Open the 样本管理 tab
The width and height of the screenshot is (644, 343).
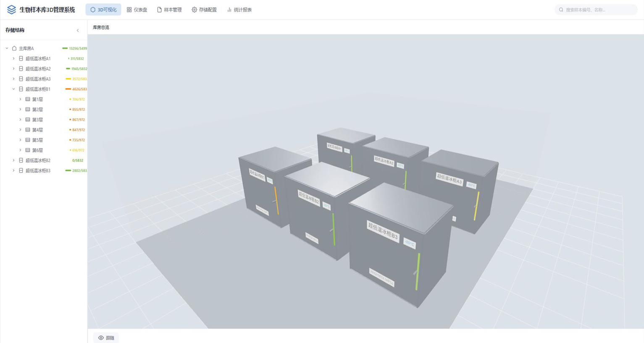[169, 10]
